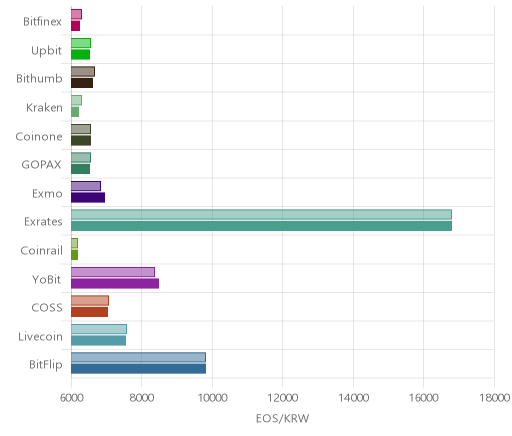Select the crimson Bitfinex bar
512x436 pixels.
75,26
